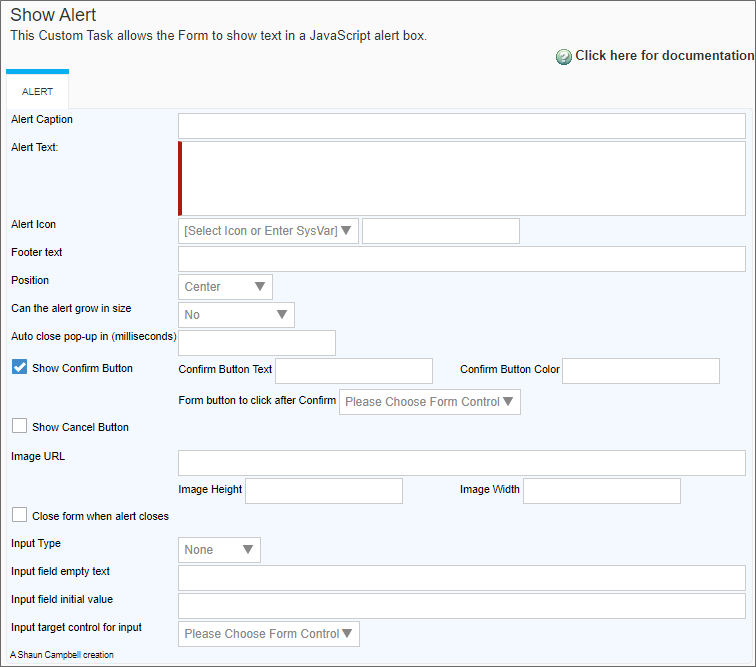
Task: Expand the Input Type dropdown showing None
Action: point(219,550)
